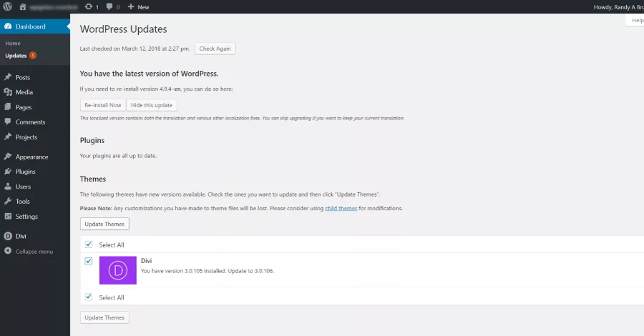Screen dimensions: 644x336
Task: Click the New label in admin bar
Action: tap(143, 7)
